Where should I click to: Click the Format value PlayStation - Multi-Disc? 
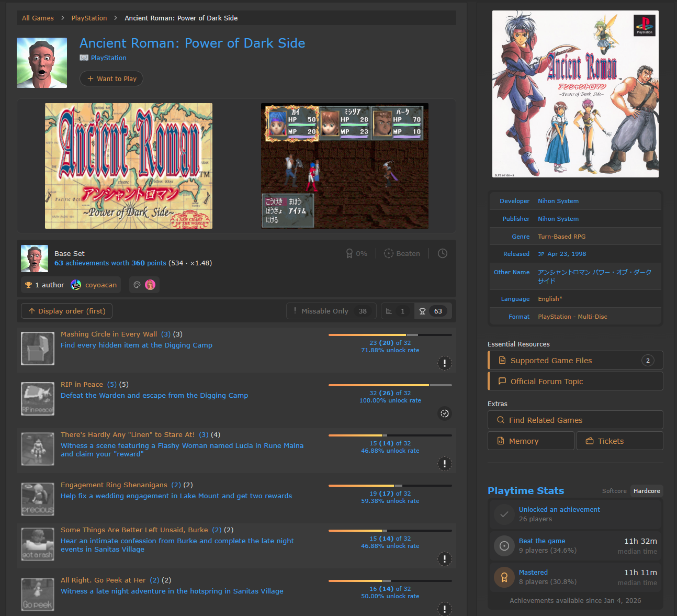click(x=572, y=317)
